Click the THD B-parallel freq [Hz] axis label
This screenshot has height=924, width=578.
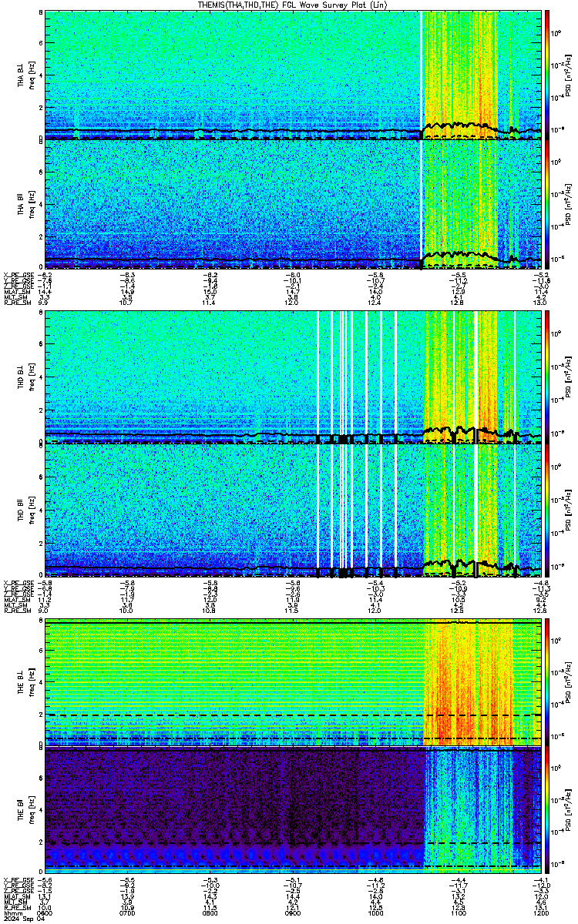(x=32, y=510)
